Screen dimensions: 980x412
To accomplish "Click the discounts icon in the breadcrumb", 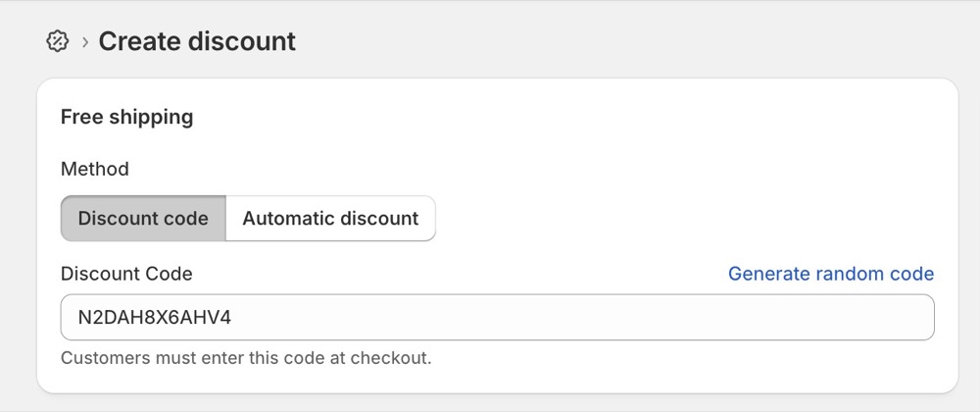I will click(x=58, y=41).
